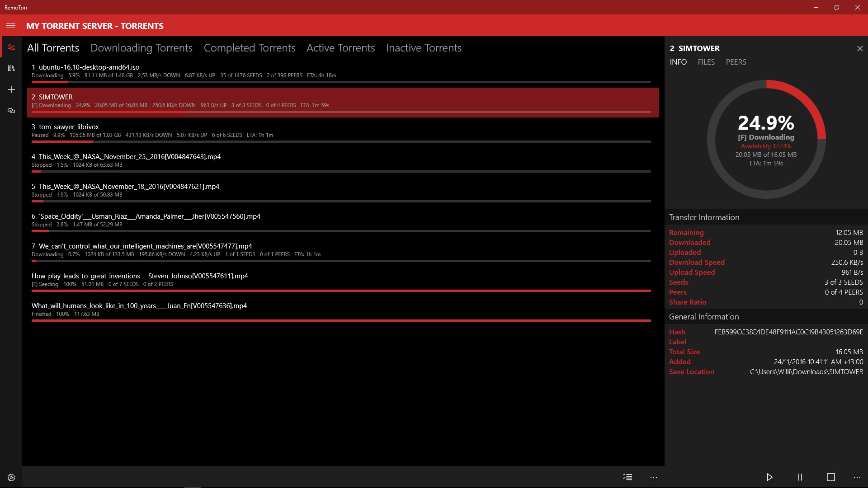Open the library sidebar icon
Viewport: 868px width, 488px height.
click(x=11, y=68)
